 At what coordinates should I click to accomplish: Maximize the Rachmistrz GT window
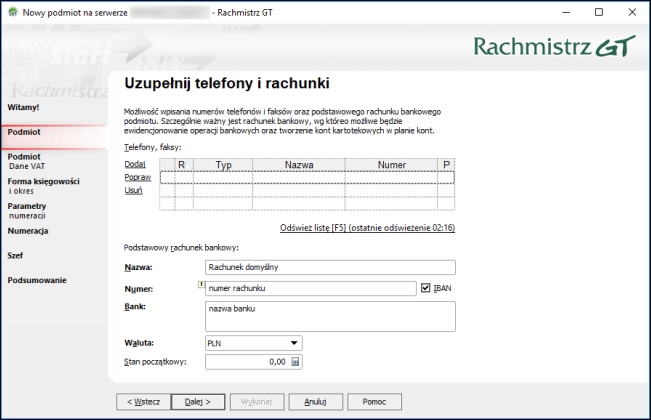[599, 12]
